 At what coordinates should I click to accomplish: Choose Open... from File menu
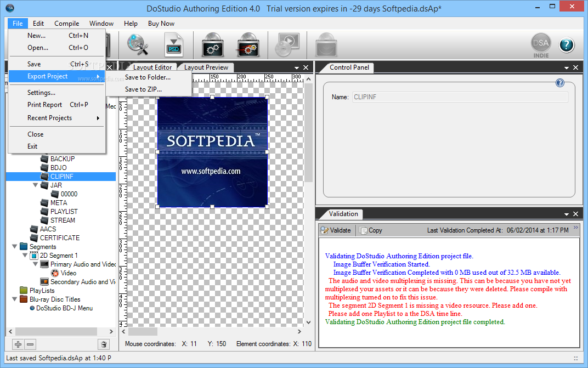pyautogui.click(x=56, y=48)
